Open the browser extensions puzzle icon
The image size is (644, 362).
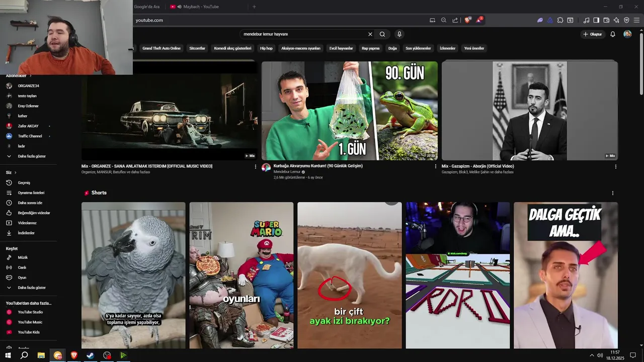(560, 20)
